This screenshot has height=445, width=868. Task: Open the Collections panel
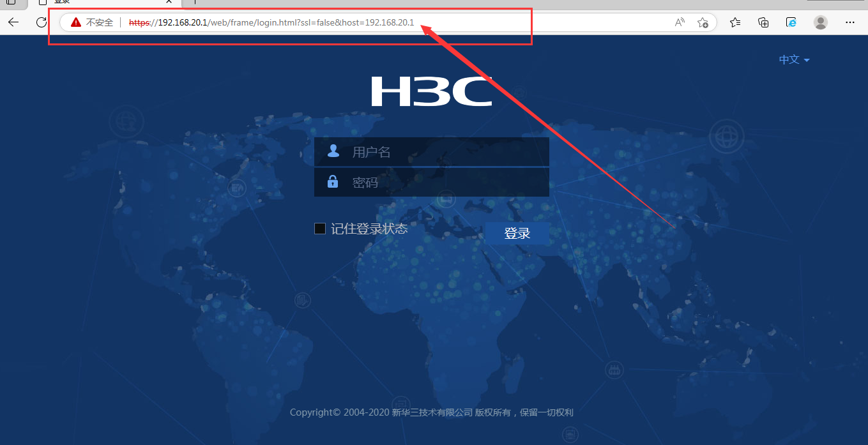pos(763,22)
